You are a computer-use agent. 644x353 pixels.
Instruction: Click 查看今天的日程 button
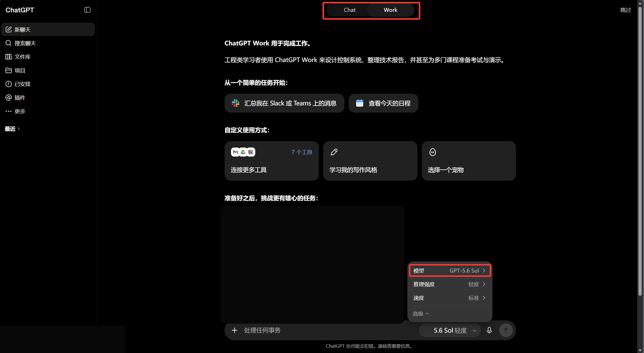383,103
